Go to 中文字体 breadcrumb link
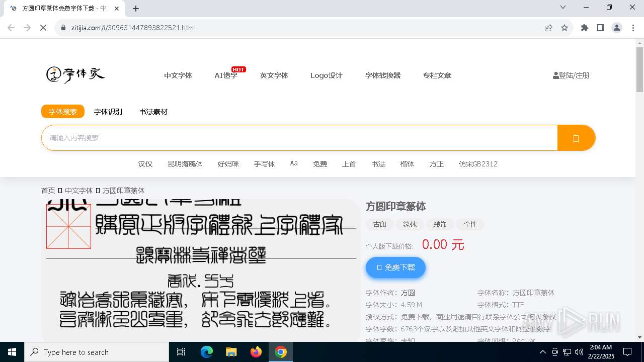Screen dimensions: 644x362 [79, 191]
